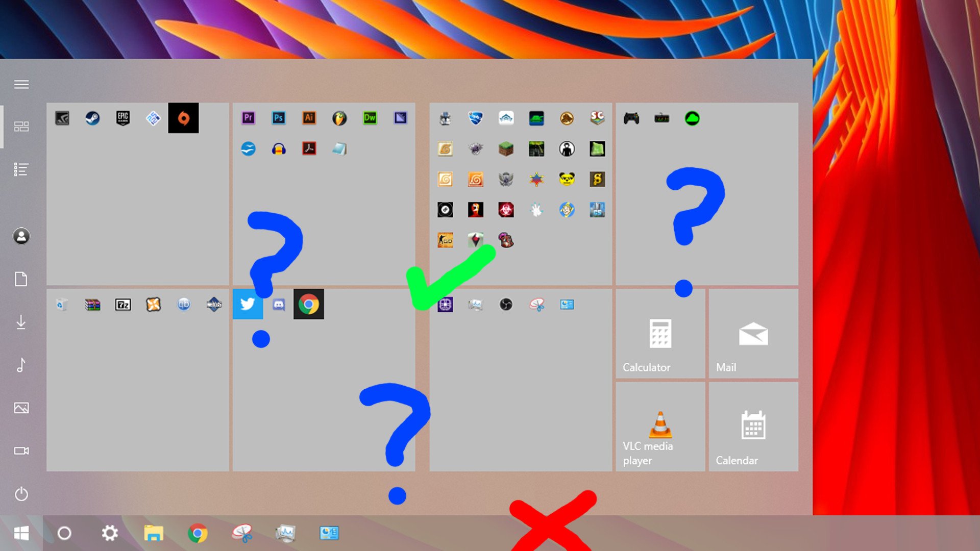Launch Adobe Illustrator
The width and height of the screenshot is (980, 551).
tap(309, 118)
